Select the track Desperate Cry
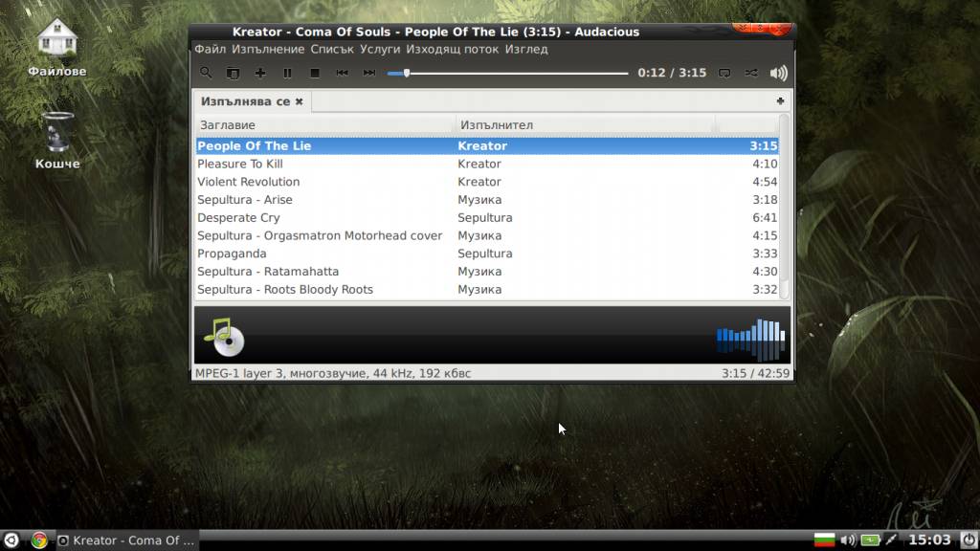The height and width of the screenshot is (551, 980). pos(487,217)
